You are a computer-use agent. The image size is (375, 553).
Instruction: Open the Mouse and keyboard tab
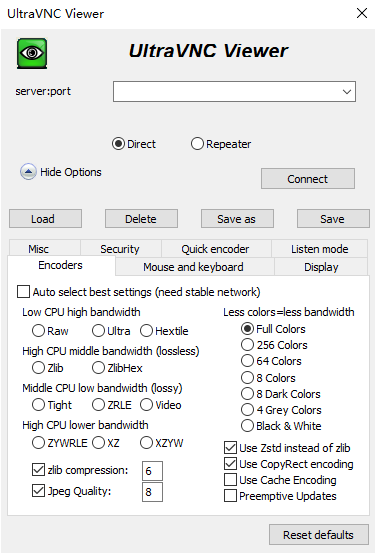pos(194,267)
